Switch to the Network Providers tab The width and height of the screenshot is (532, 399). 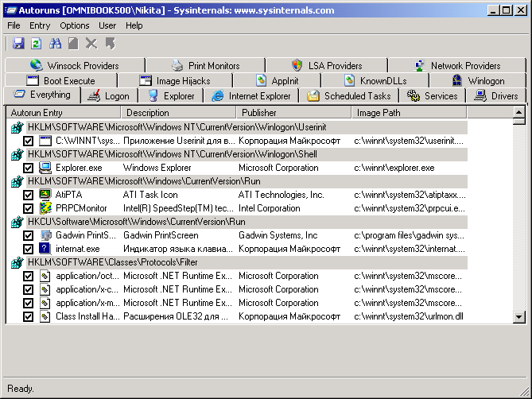coord(457,65)
